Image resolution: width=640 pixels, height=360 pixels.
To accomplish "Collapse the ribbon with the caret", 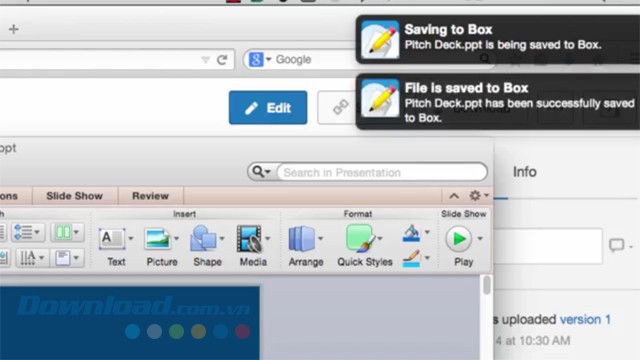I will point(454,196).
